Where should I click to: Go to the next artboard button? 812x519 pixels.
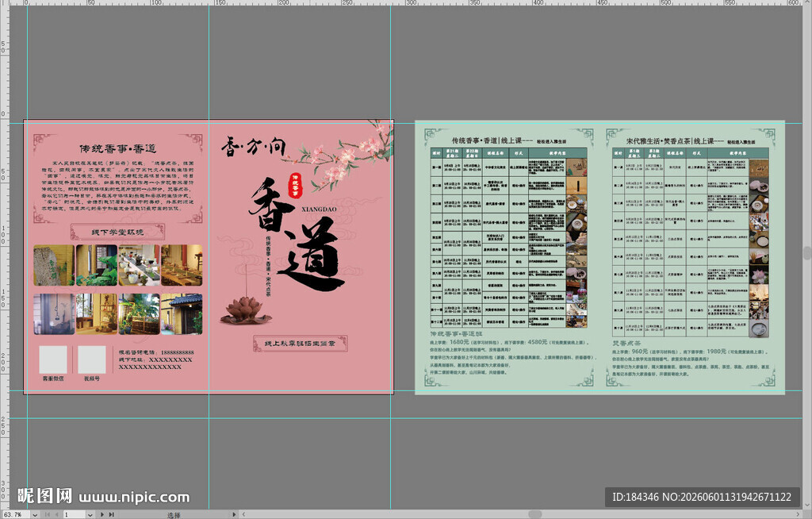101,515
